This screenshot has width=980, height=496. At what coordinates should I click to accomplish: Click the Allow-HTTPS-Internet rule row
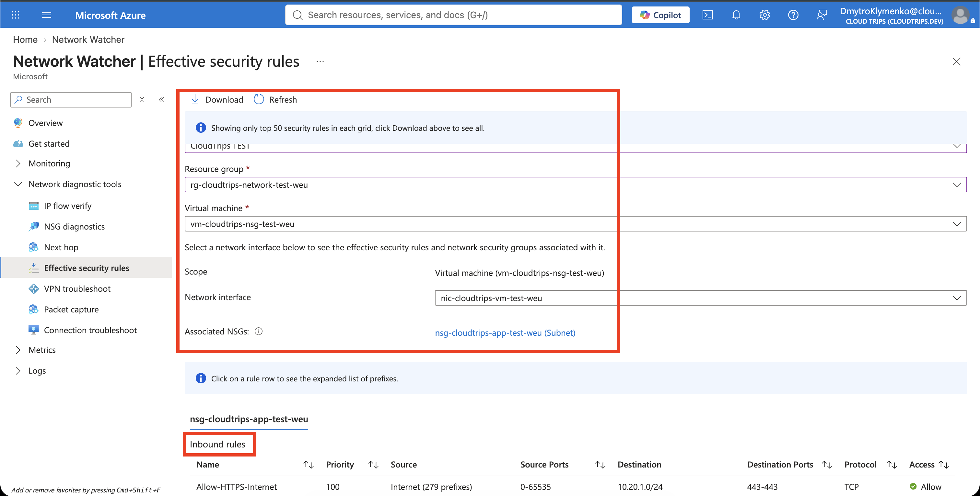572,487
